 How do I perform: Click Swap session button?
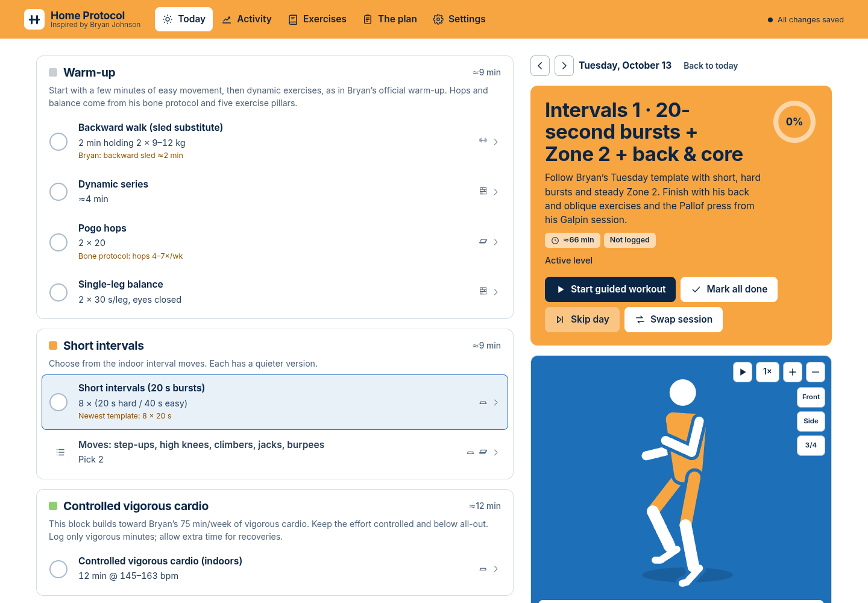pos(673,320)
